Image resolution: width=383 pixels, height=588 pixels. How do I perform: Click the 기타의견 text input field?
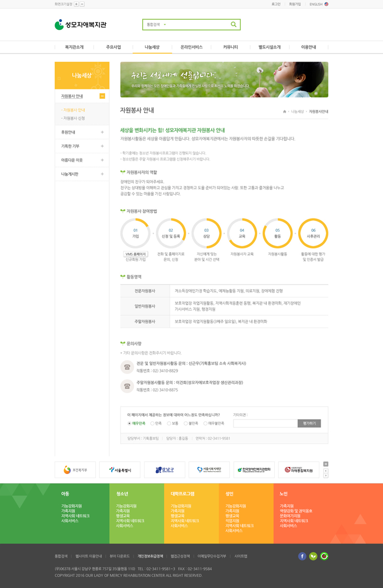tap(265, 423)
